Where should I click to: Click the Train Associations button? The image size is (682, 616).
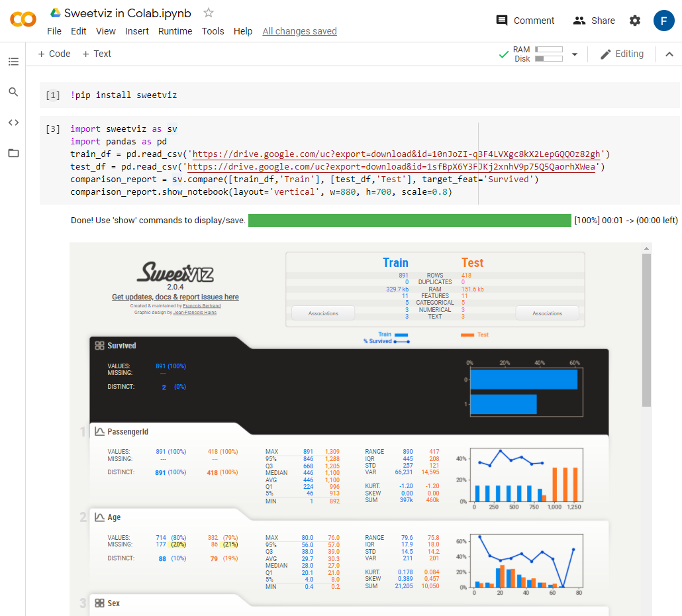point(323,313)
